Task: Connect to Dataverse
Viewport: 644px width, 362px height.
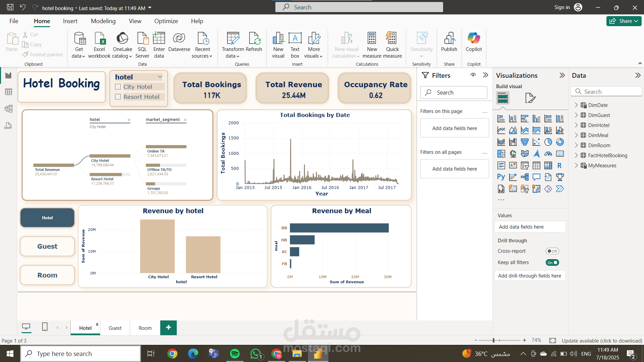Action: click(179, 42)
